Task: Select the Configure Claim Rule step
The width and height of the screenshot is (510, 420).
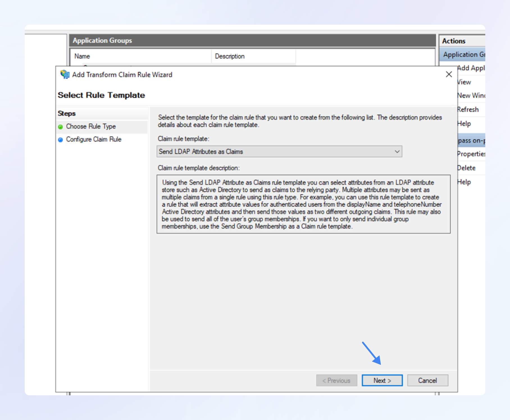Action: [x=94, y=140]
